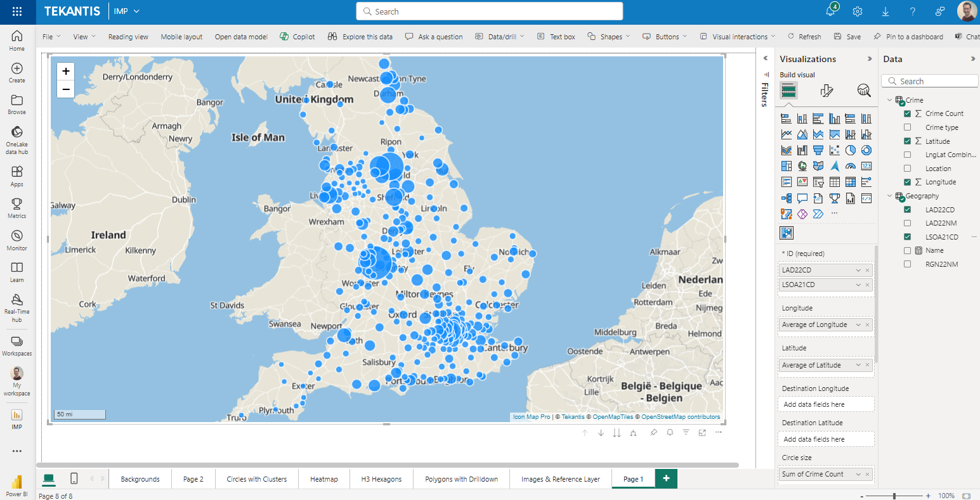Check the Crime type field checkbox
The width and height of the screenshot is (980, 500).
point(907,127)
